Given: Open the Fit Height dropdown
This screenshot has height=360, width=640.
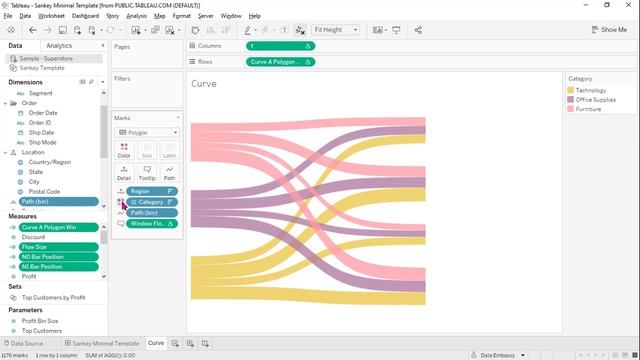Looking at the screenshot, I should point(336,30).
